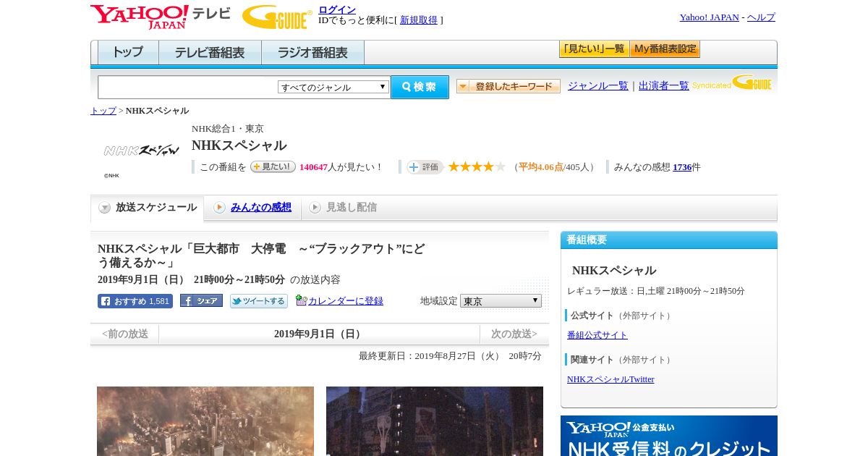This screenshot has height=456, width=868.
Task: Select the 放送スケジュール tab
Action: [x=148, y=208]
